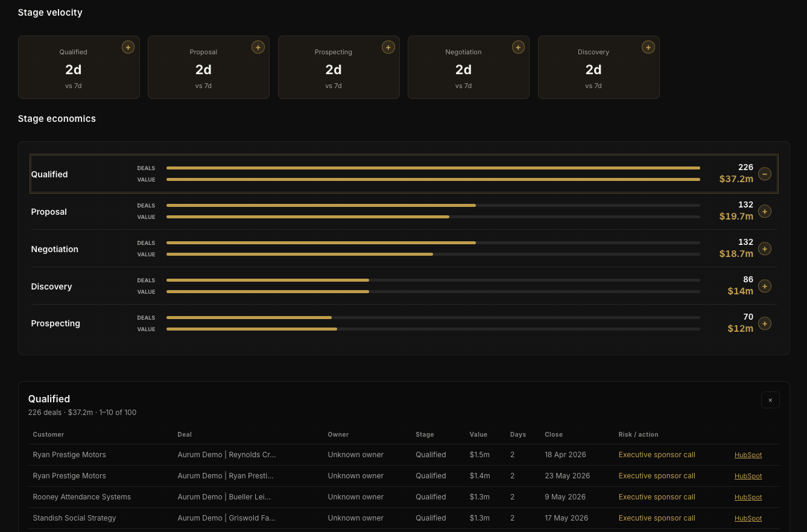
Task: Click the Prospecting velocity card 2d value
Action: [x=334, y=69]
